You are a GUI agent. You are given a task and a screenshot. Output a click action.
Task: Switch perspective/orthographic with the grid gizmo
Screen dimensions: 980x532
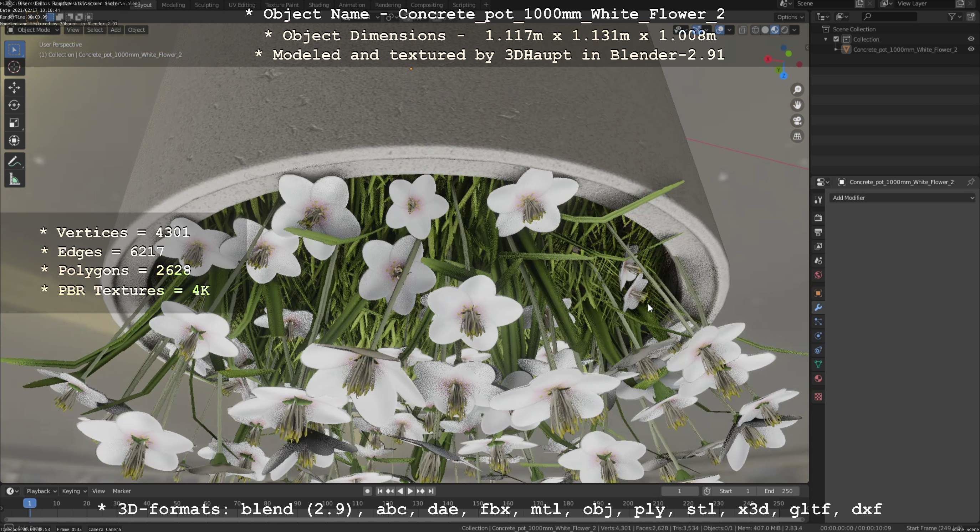[797, 136]
